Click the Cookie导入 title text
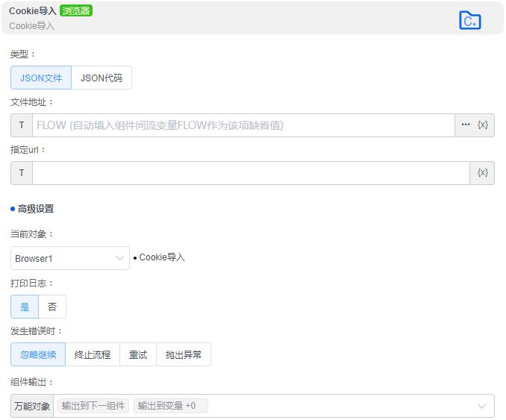This screenshot has height=420, width=506. tap(33, 11)
